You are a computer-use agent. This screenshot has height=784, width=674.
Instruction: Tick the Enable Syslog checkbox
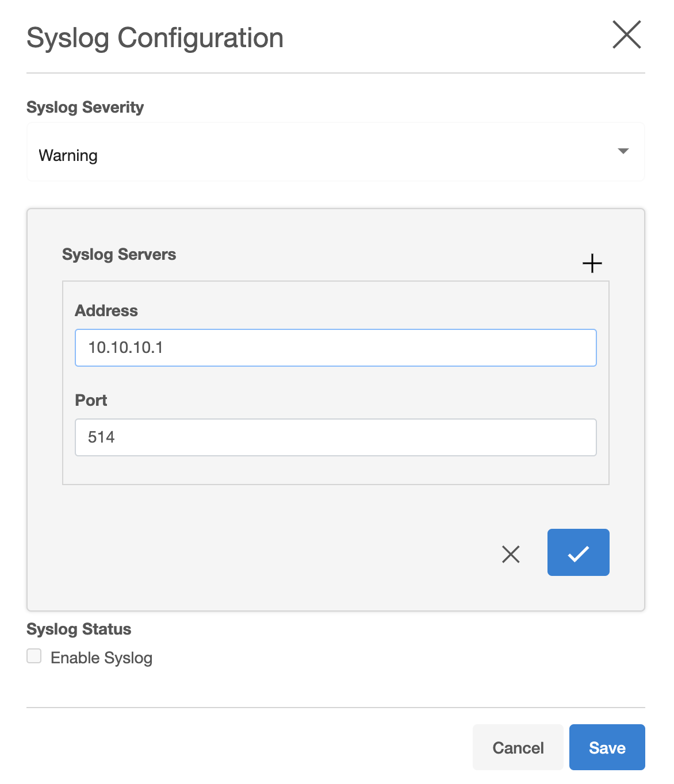(35, 656)
